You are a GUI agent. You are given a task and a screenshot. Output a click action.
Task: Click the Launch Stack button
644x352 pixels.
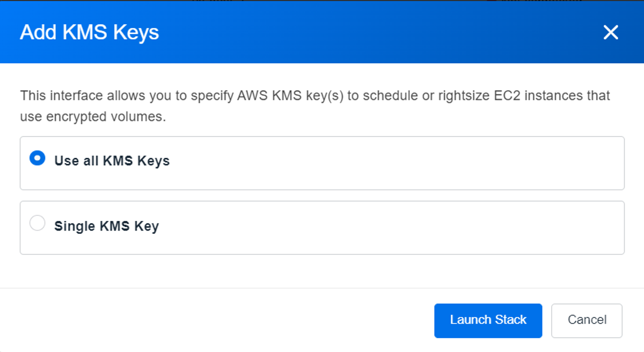tap(488, 320)
